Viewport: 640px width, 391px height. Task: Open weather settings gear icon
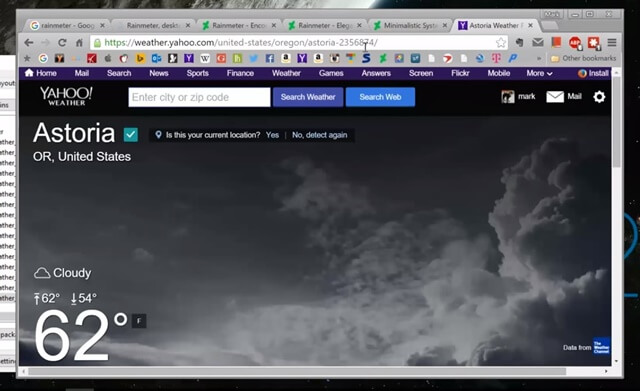(x=599, y=97)
